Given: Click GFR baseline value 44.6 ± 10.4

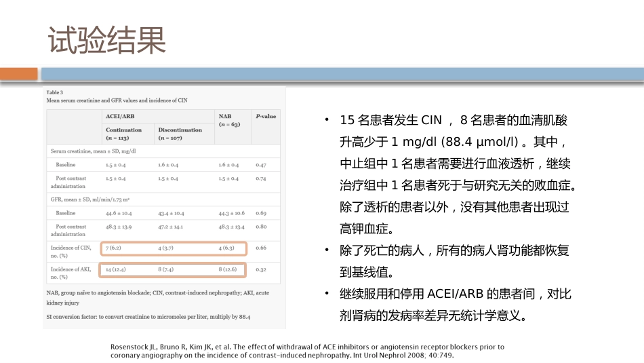Looking at the screenshot, I should (119, 213).
